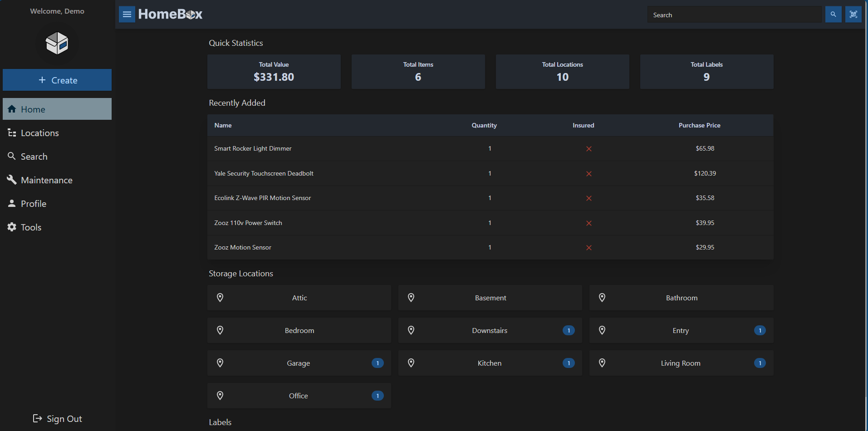Click the red insured indicator for Zooz Motion Sensor

[589, 248]
